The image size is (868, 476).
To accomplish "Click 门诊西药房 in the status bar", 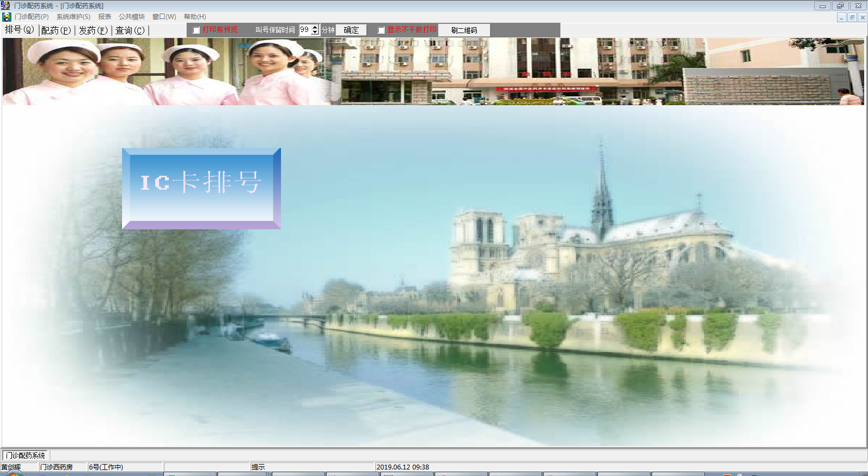I will [56, 467].
